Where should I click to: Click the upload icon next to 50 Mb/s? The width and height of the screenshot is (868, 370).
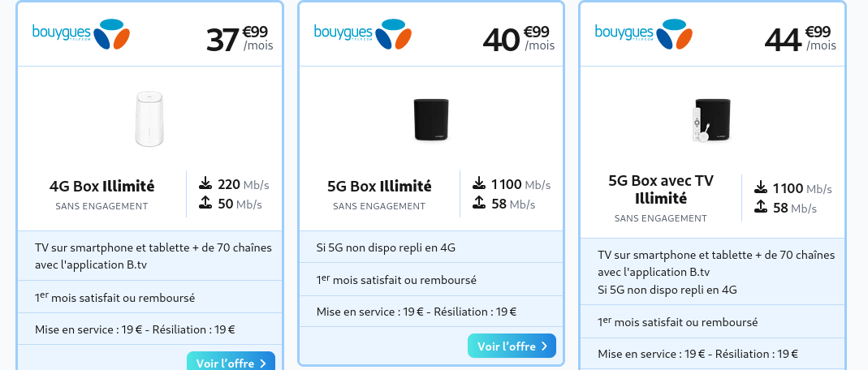click(205, 203)
